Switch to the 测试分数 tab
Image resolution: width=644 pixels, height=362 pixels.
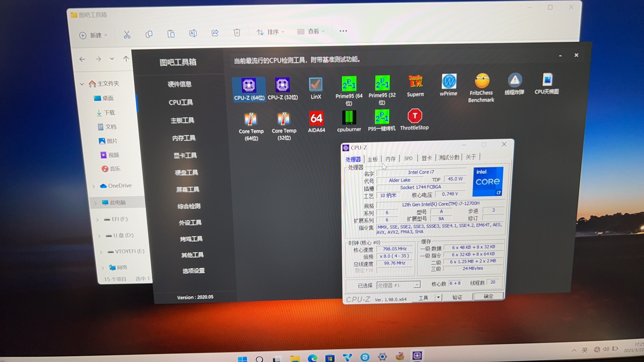tap(448, 158)
